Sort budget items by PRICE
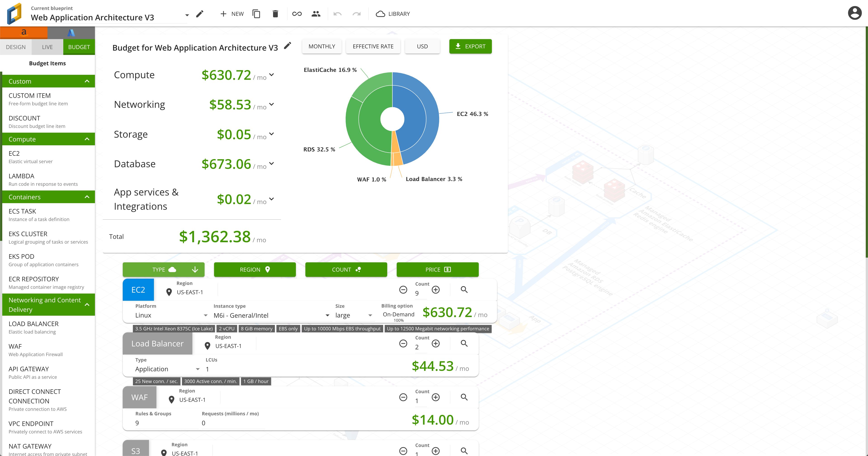Image resolution: width=868 pixels, height=456 pixels. tap(437, 269)
